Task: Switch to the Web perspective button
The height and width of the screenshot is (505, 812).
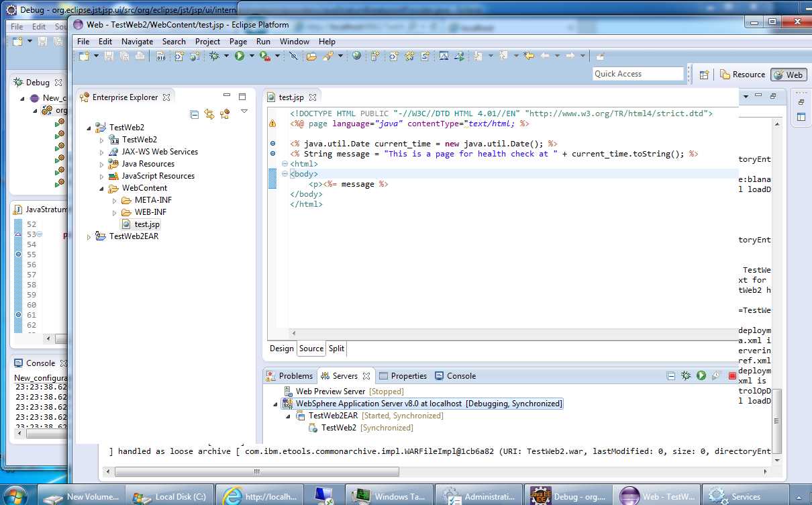Action: point(788,75)
